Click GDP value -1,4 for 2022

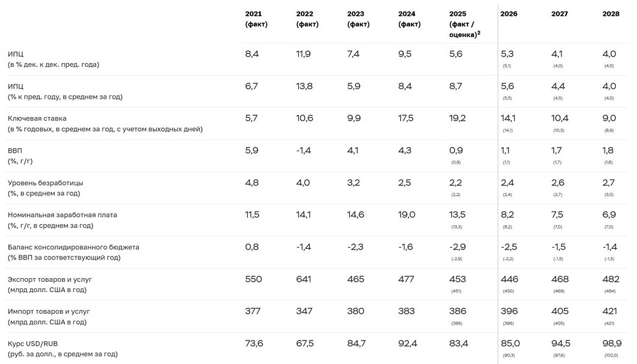point(303,150)
